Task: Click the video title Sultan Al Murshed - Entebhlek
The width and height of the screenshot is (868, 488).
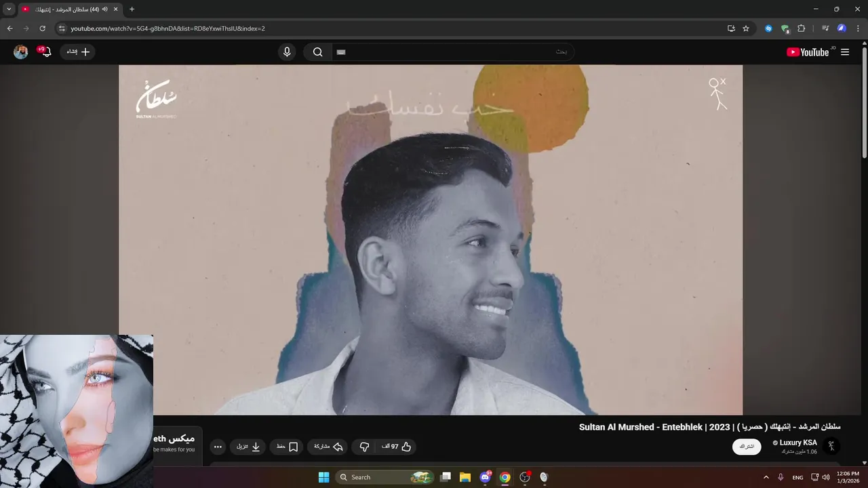Action: [x=709, y=427]
